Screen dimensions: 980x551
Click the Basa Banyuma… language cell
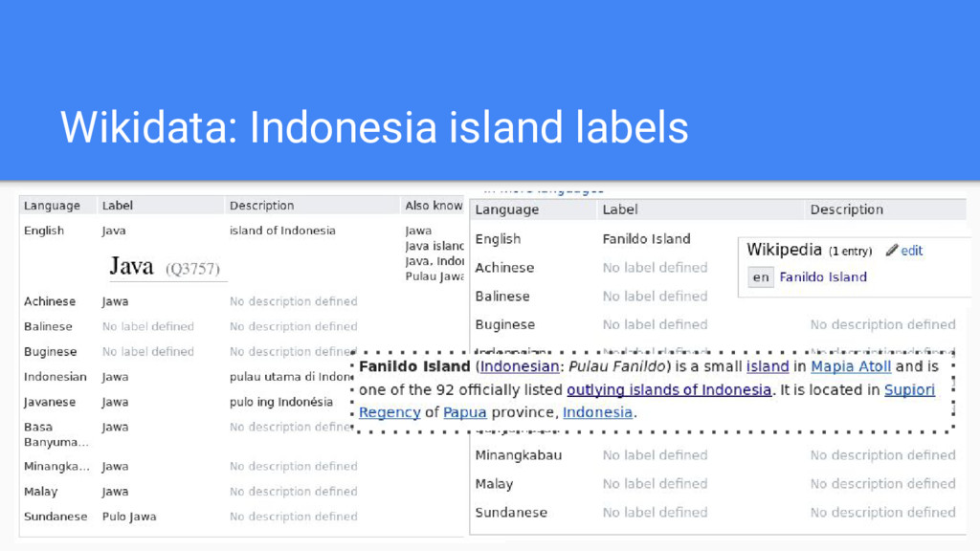click(x=56, y=434)
